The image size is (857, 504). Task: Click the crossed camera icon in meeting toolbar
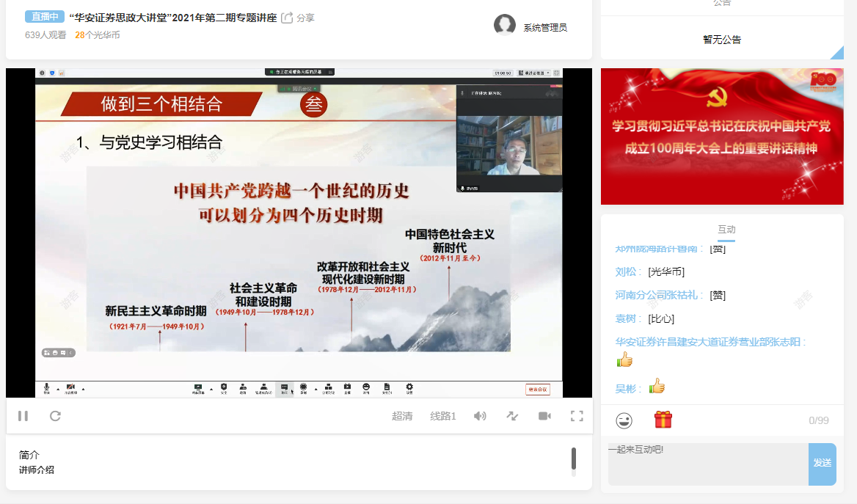point(70,388)
